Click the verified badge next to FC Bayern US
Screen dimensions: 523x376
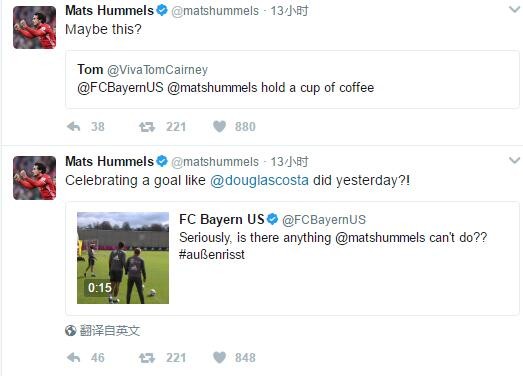pos(273,219)
